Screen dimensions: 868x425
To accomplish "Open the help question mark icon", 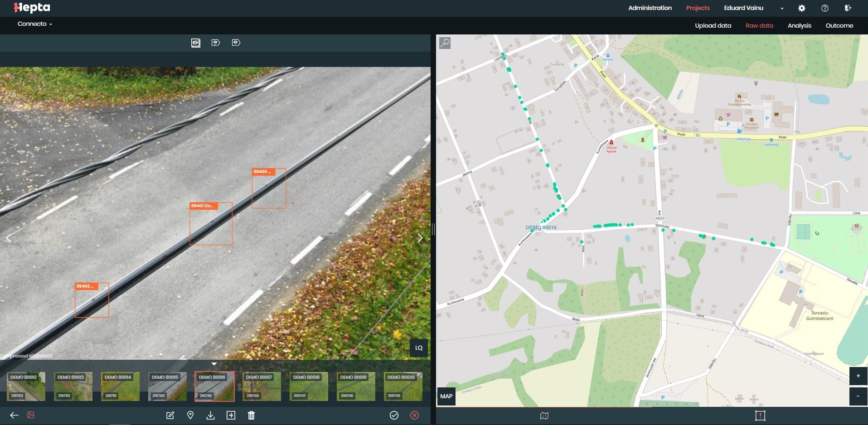I will click(825, 8).
